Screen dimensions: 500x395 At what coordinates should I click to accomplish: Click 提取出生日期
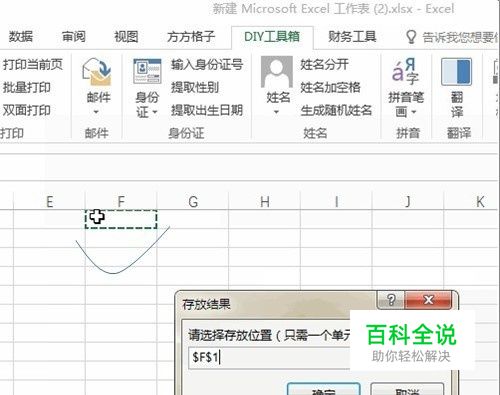(x=207, y=110)
